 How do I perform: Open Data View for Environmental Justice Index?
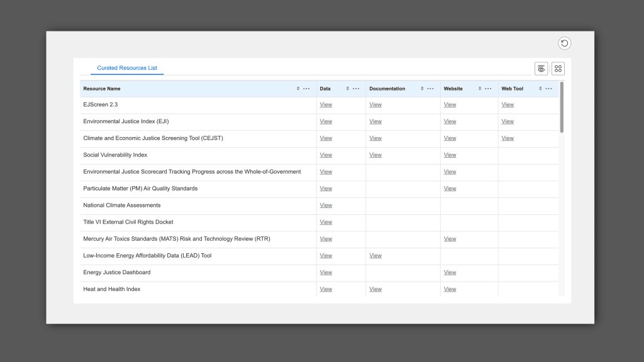pyautogui.click(x=326, y=121)
